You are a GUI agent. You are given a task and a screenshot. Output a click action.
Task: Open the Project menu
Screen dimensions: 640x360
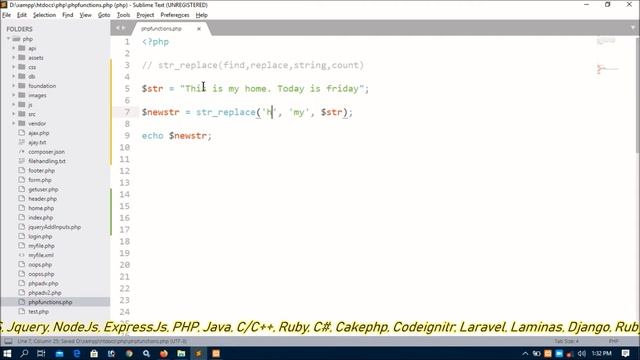click(145, 15)
